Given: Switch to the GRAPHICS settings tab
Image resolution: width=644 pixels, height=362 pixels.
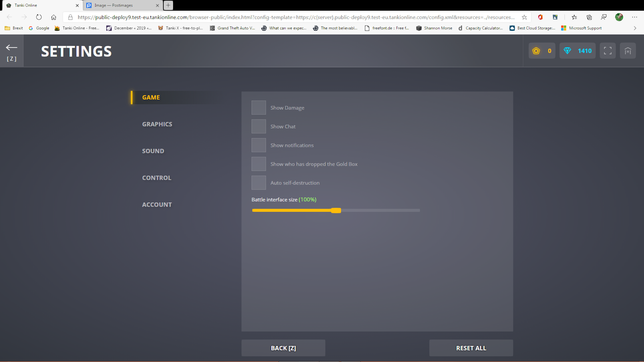Looking at the screenshot, I should point(157,124).
